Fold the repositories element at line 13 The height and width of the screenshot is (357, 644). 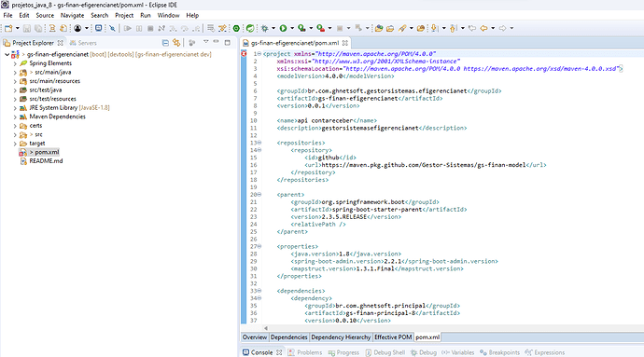pos(259,143)
